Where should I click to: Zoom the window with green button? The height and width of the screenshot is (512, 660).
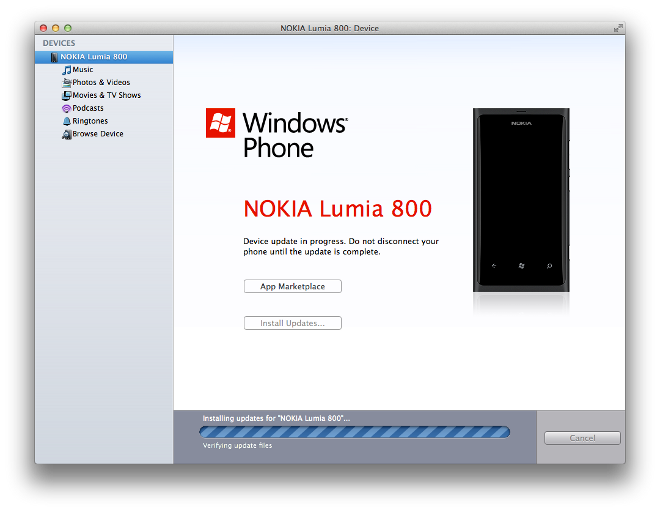click(x=68, y=28)
